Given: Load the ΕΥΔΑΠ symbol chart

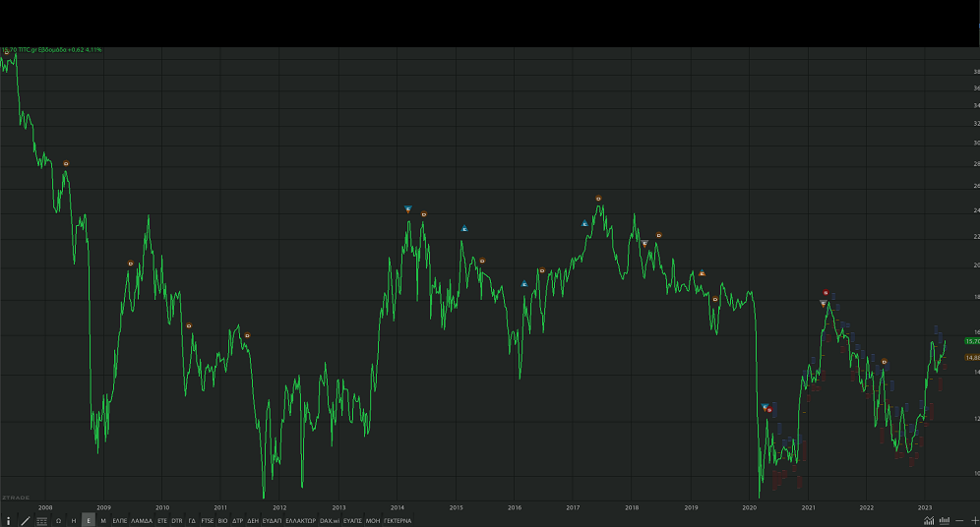Looking at the screenshot, I should 272,521.
